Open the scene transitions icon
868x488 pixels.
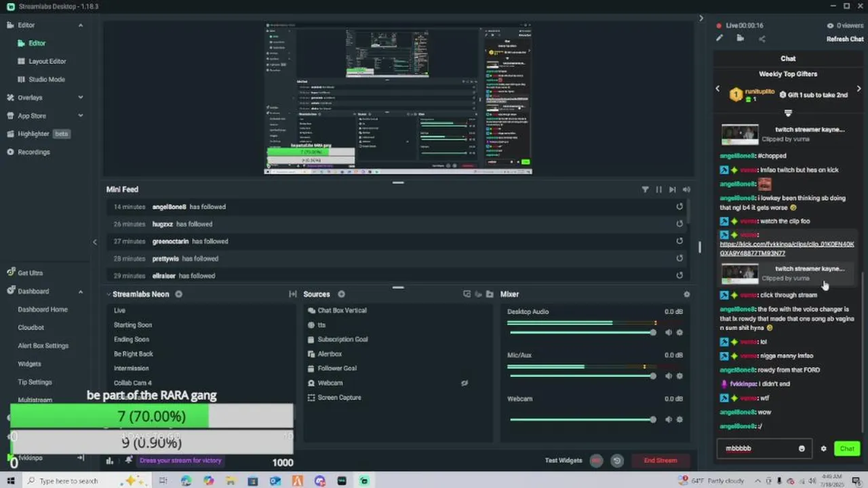point(293,294)
